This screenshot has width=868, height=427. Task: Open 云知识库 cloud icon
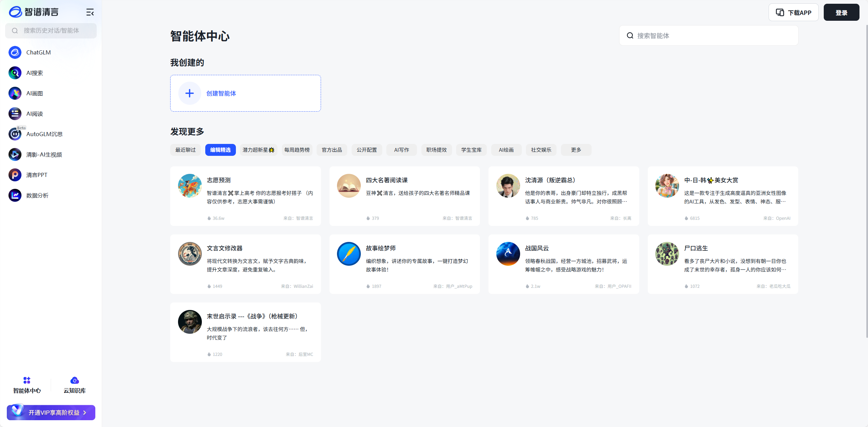pyautogui.click(x=75, y=380)
